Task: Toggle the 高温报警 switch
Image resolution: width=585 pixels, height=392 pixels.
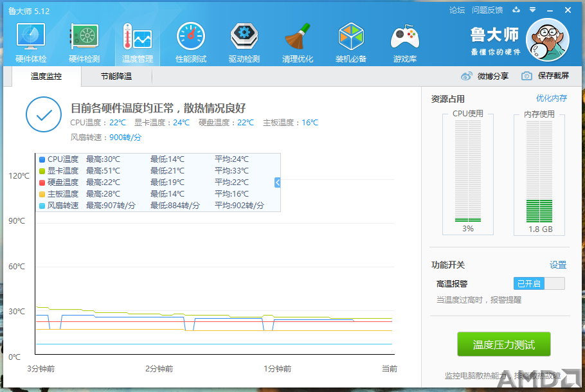Action: click(x=539, y=283)
